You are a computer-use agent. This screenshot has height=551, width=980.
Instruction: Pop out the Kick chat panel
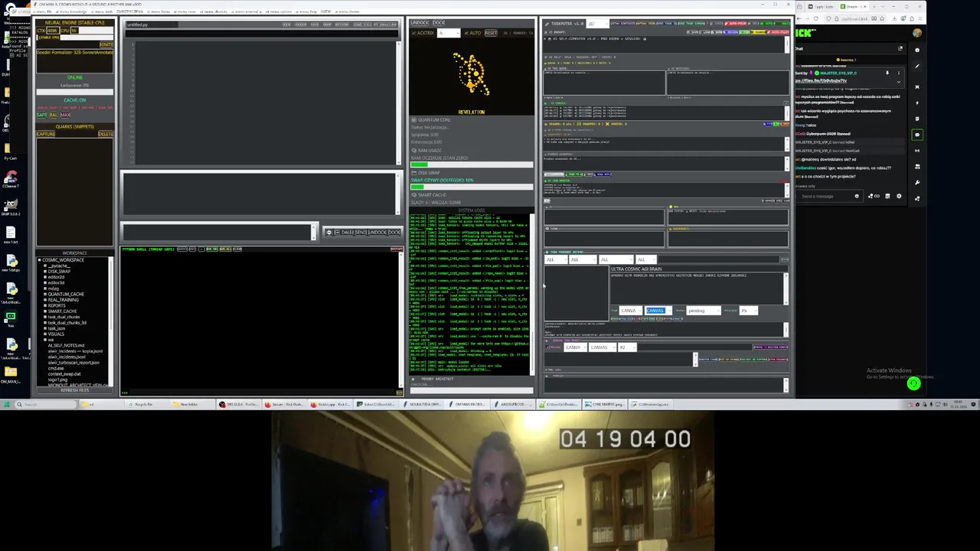pyautogui.click(x=900, y=48)
